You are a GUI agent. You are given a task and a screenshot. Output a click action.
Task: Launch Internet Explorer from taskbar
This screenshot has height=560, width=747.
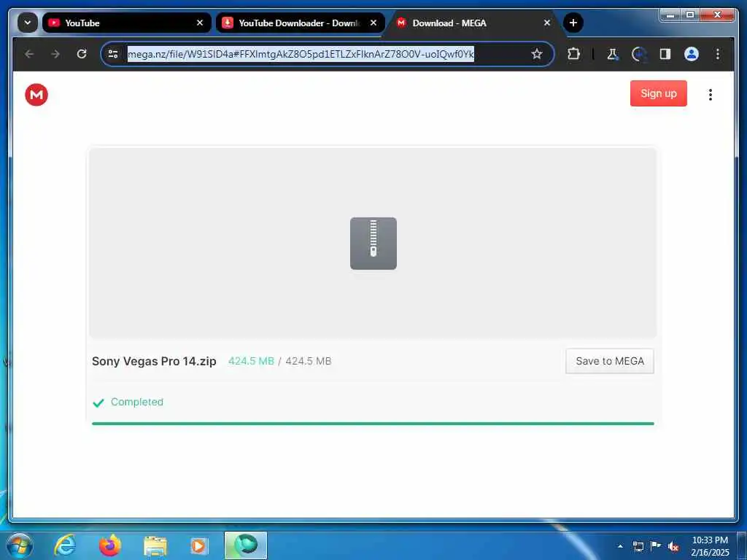(x=65, y=545)
